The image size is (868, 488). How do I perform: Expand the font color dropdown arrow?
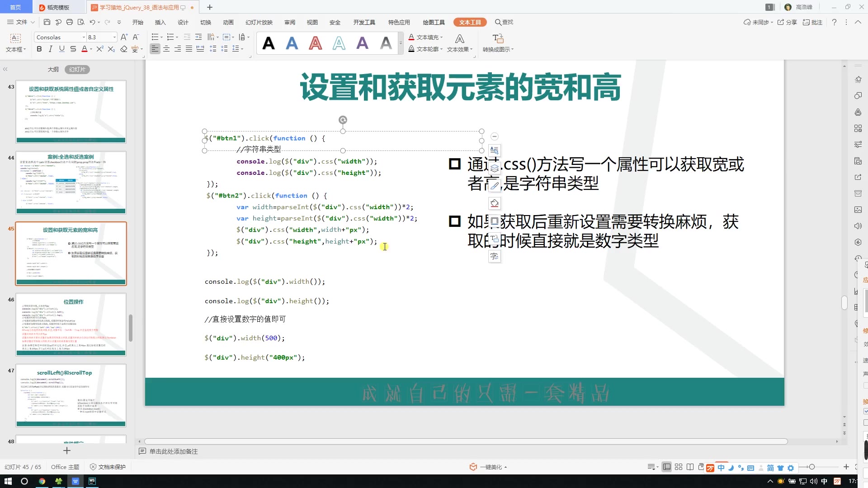(90, 49)
